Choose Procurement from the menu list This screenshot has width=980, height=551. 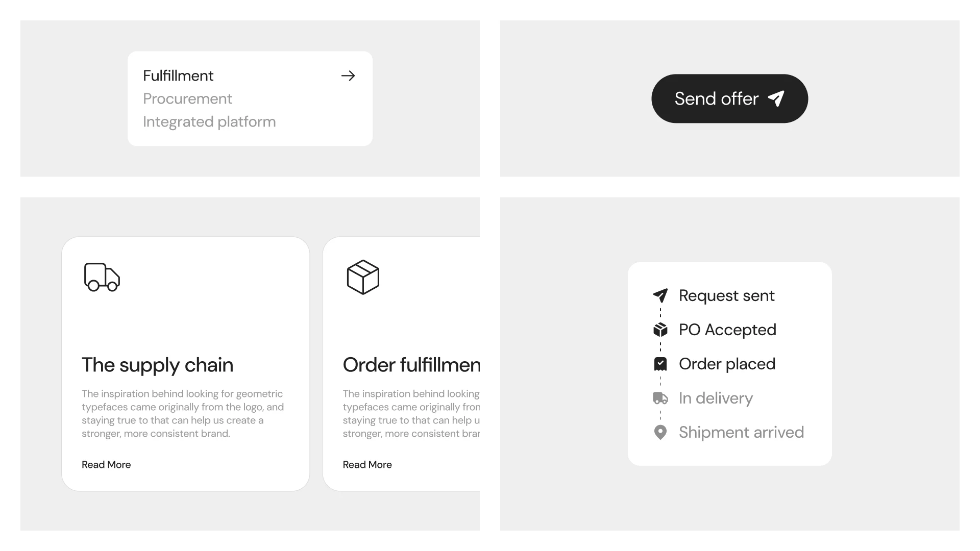[188, 98]
